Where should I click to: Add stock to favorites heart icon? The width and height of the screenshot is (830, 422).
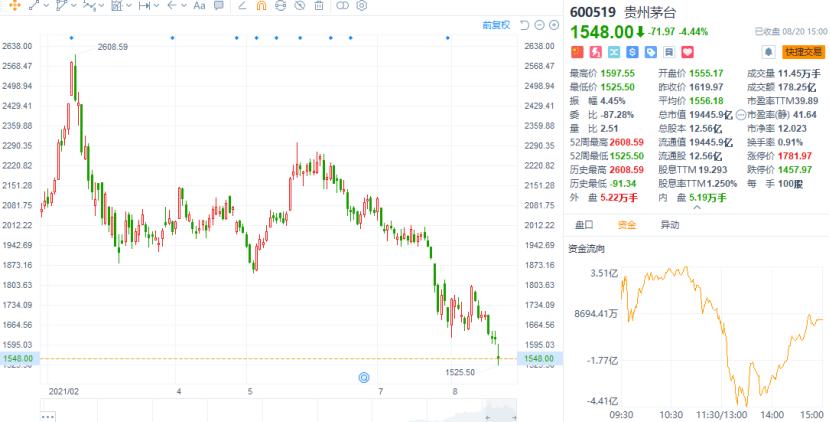tap(687, 51)
